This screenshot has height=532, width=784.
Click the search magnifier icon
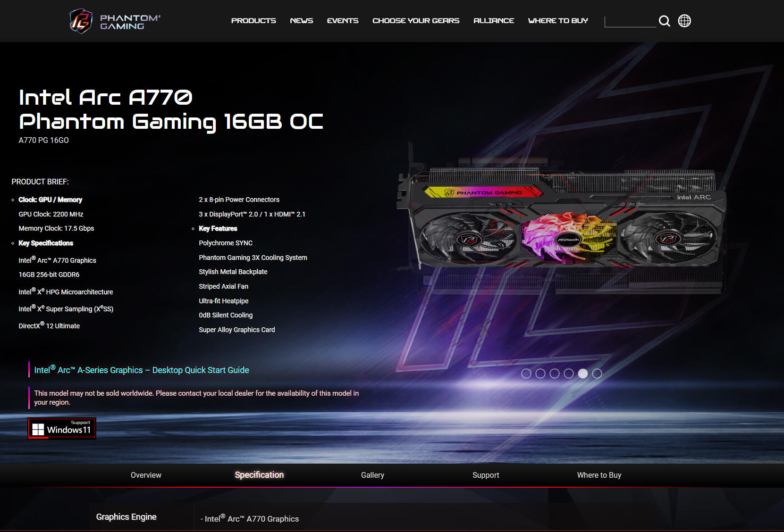click(664, 21)
